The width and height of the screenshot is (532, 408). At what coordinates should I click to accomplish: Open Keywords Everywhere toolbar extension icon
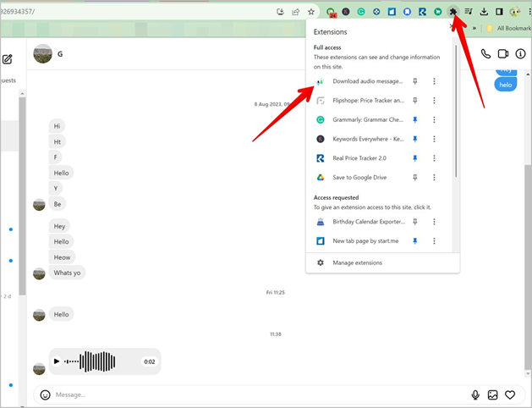pos(346,12)
